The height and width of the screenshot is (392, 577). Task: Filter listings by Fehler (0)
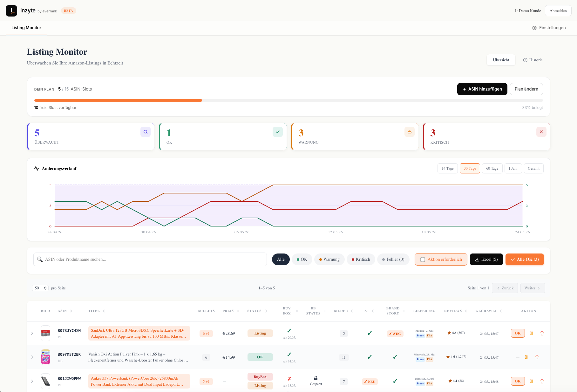click(393, 259)
